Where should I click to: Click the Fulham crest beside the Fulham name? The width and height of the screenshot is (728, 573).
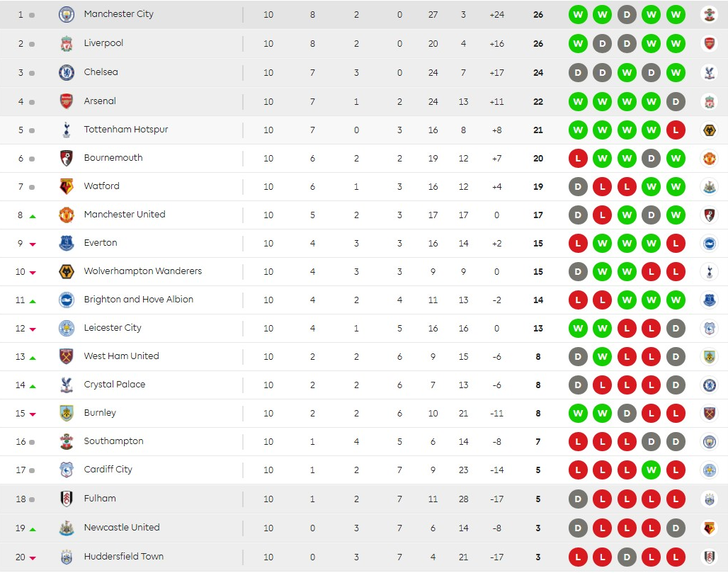tap(67, 499)
